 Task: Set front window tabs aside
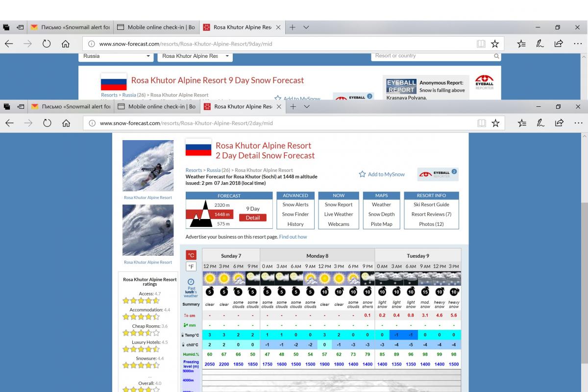coord(21,106)
